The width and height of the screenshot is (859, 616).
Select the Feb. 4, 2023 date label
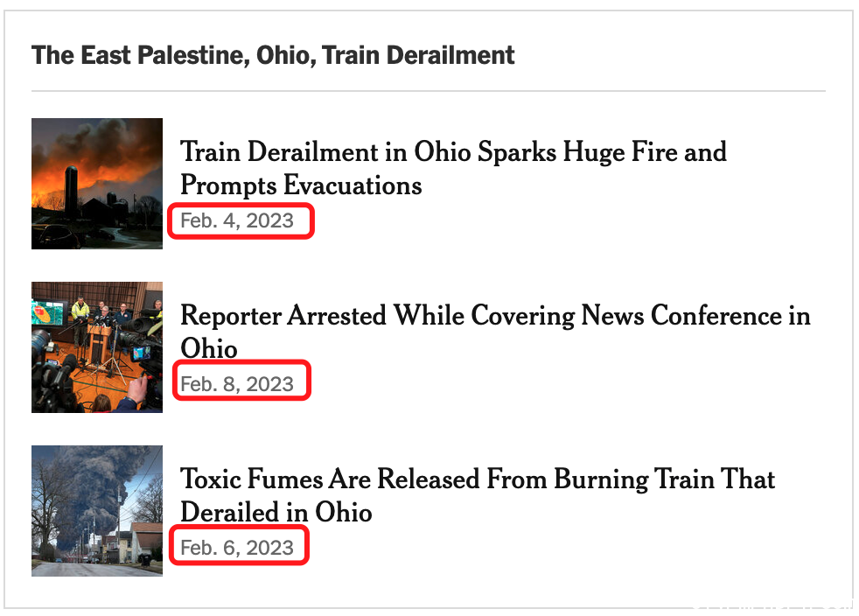(x=237, y=220)
